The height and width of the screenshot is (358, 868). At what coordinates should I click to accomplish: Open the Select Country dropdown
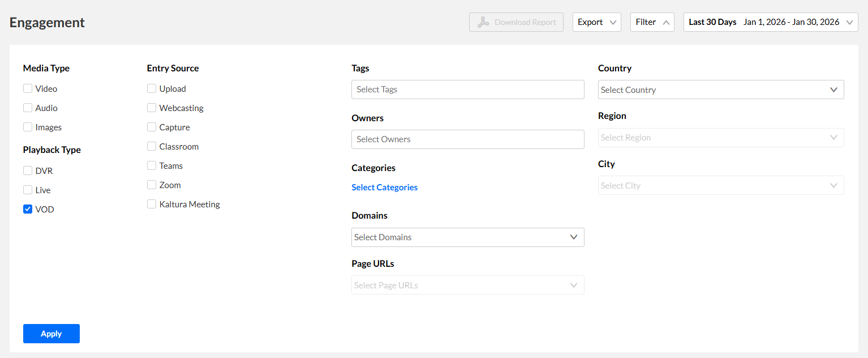tap(720, 90)
